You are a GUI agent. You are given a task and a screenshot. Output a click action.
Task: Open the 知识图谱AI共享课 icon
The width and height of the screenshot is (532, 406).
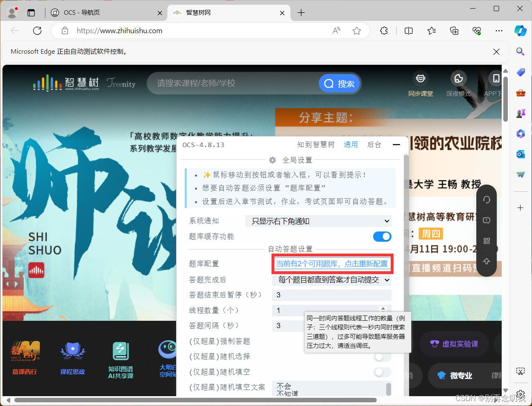121,352
